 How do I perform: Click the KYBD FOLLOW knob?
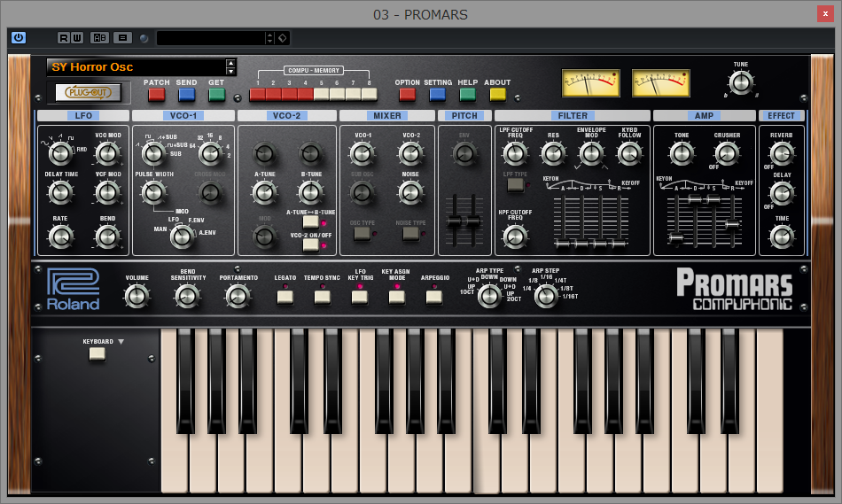[x=629, y=154]
